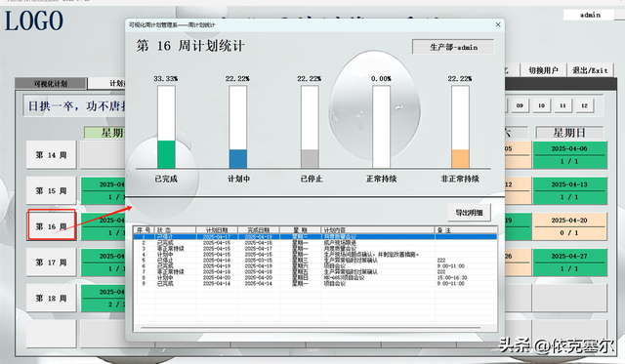Select month button 10

(x=541, y=105)
